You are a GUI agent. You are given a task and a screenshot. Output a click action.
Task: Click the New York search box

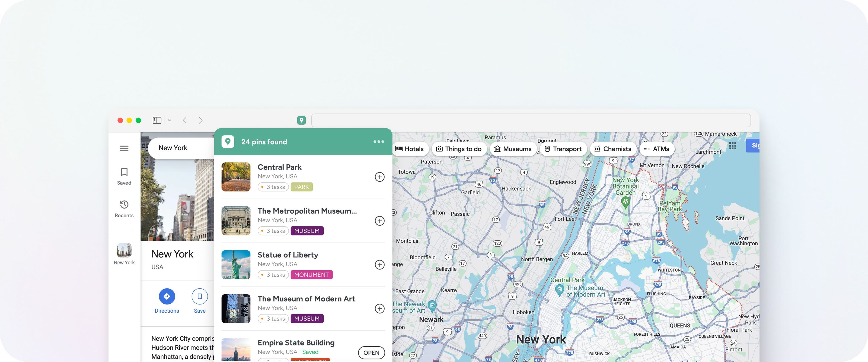[x=181, y=148]
